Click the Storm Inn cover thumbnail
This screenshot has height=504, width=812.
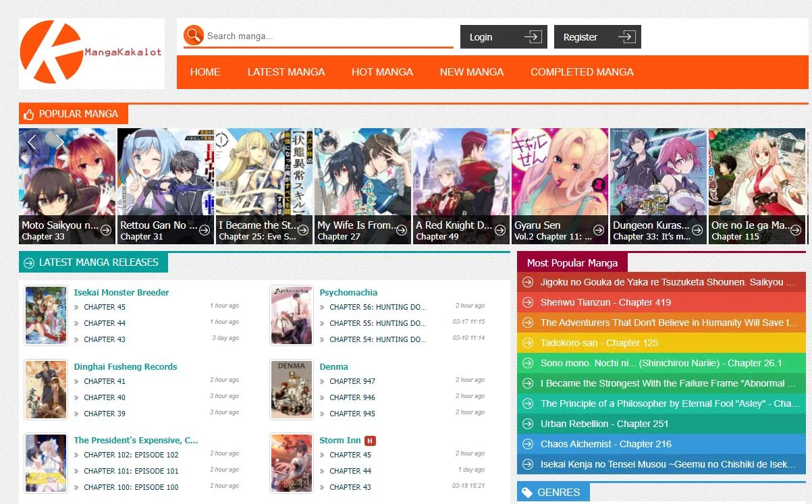coord(291,464)
